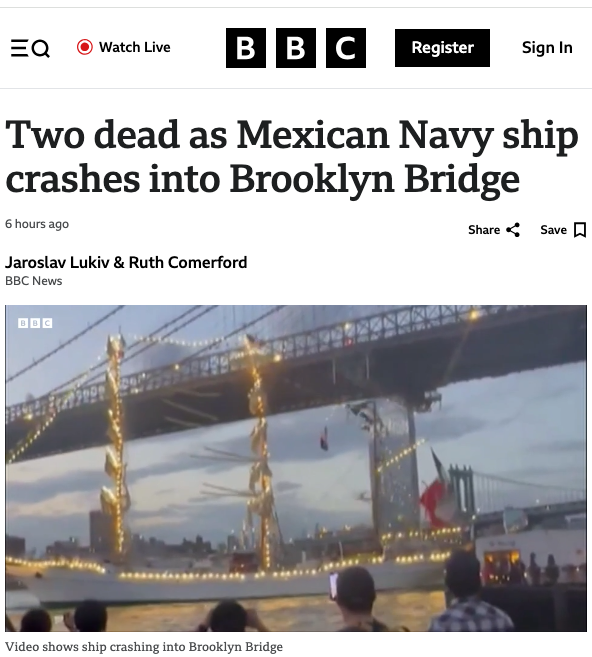Click the Share network icon
592x657 pixels.
tap(513, 230)
